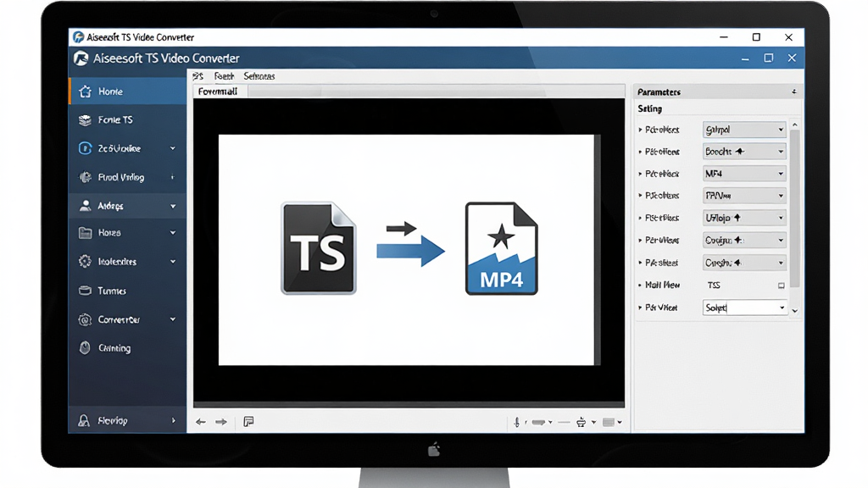Expand the triangle of the MP4 parameter row
Image resolution: width=868 pixels, height=488 pixels.
pos(640,174)
